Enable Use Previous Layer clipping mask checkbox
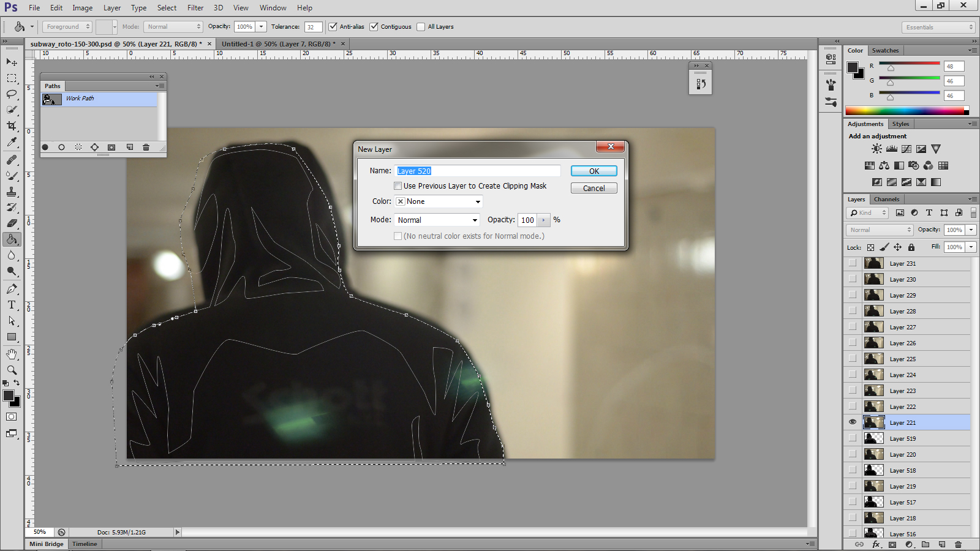980x551 pixels. click(398, 186)
